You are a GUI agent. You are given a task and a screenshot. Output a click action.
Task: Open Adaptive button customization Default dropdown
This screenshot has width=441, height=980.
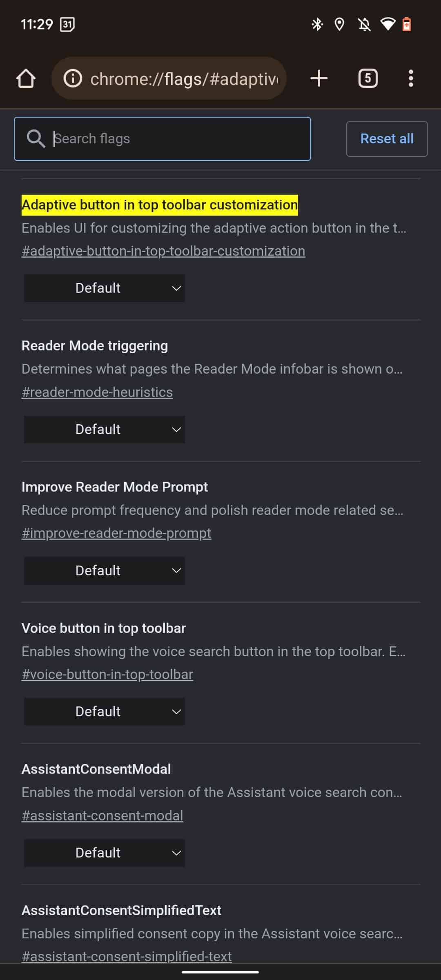click(x=105, y=288)
